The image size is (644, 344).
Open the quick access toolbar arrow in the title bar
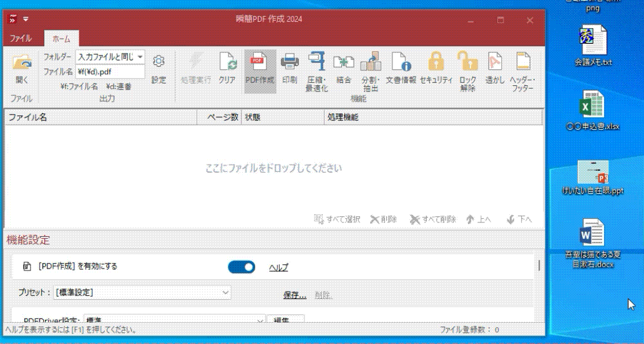(x=26, y=19)
